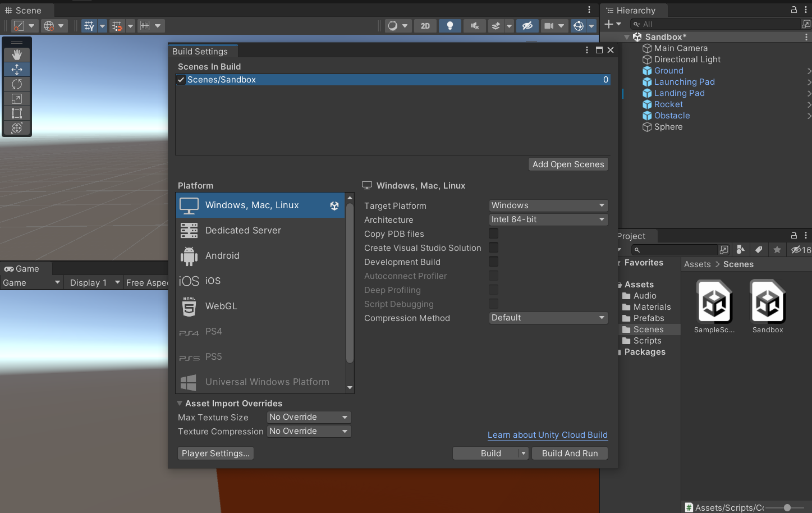
Task: Select the Rotate tool in Scene overlay
Action: pos(17,84)
